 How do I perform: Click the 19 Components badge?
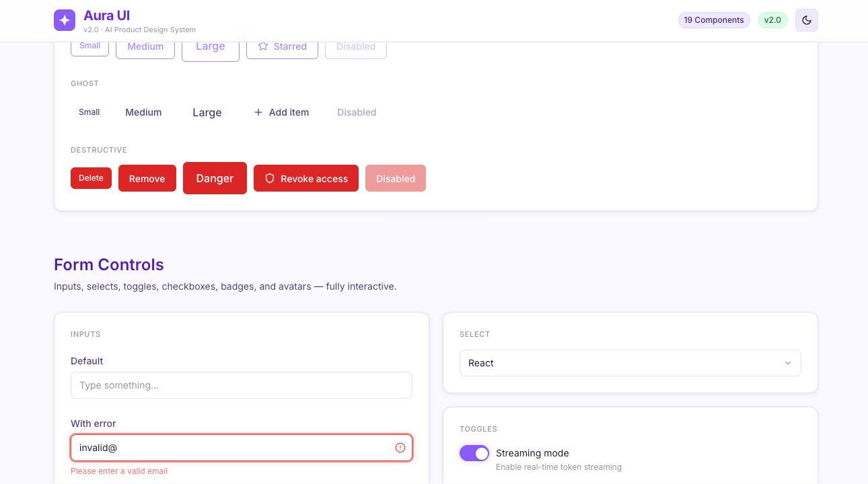click(x=714, y=20)
